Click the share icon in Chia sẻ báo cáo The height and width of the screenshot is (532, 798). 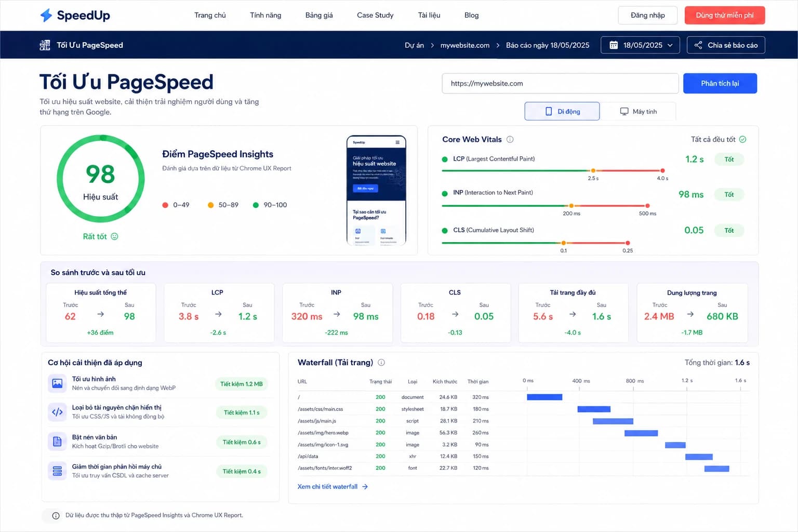[698, 45]
